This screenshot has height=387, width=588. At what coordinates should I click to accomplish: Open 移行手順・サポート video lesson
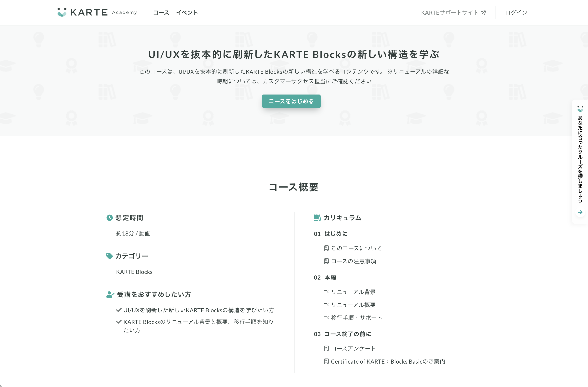[356, 318]
